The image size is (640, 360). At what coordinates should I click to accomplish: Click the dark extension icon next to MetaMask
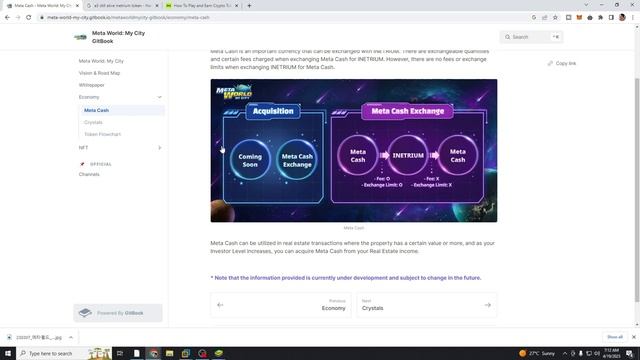(590, 18)
